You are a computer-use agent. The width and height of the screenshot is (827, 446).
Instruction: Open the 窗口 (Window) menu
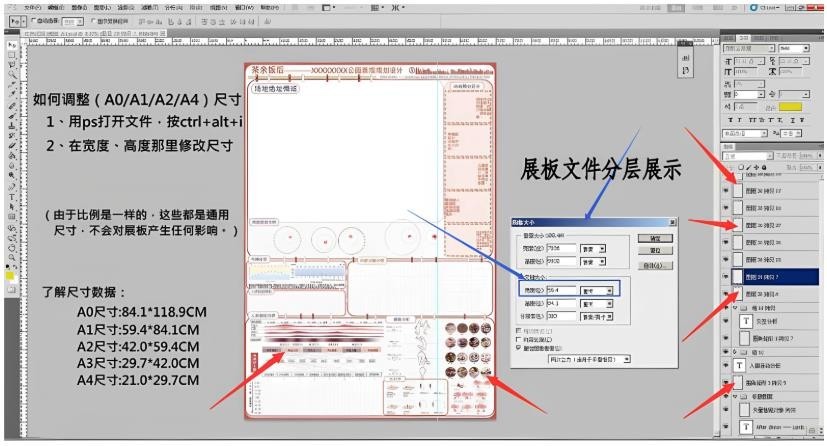[244, 7]
